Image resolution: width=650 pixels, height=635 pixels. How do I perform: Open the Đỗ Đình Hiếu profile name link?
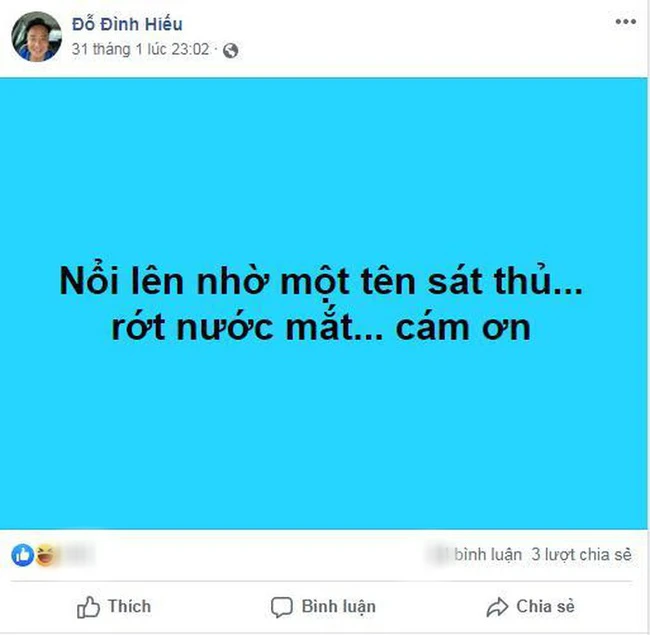coord(128,24)
